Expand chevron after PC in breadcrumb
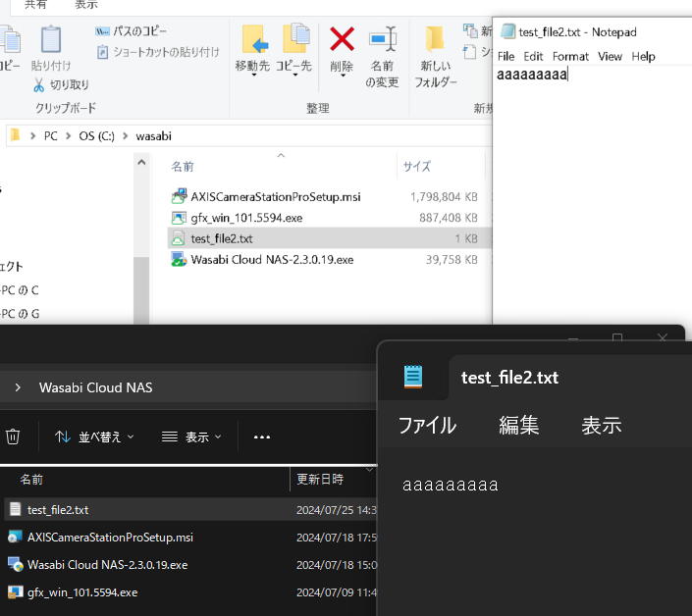The width and height of the screenshot is (692, 616). 69,135
